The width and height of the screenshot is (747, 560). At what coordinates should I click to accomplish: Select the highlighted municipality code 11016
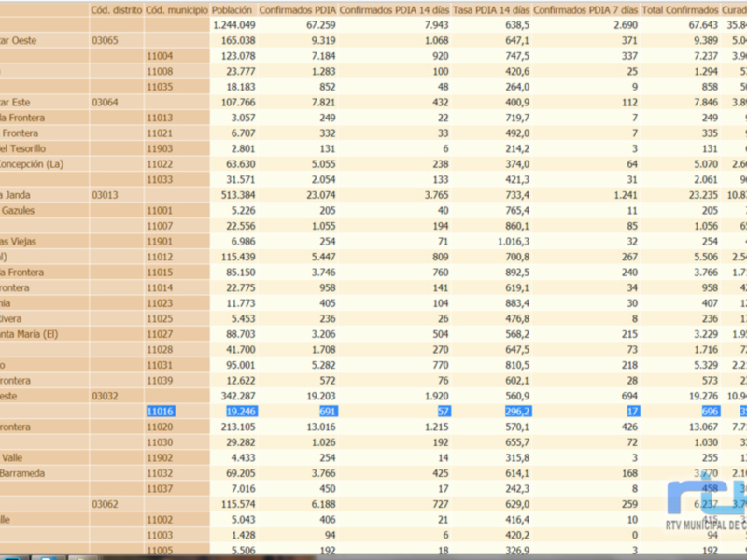tap(162, 411)
